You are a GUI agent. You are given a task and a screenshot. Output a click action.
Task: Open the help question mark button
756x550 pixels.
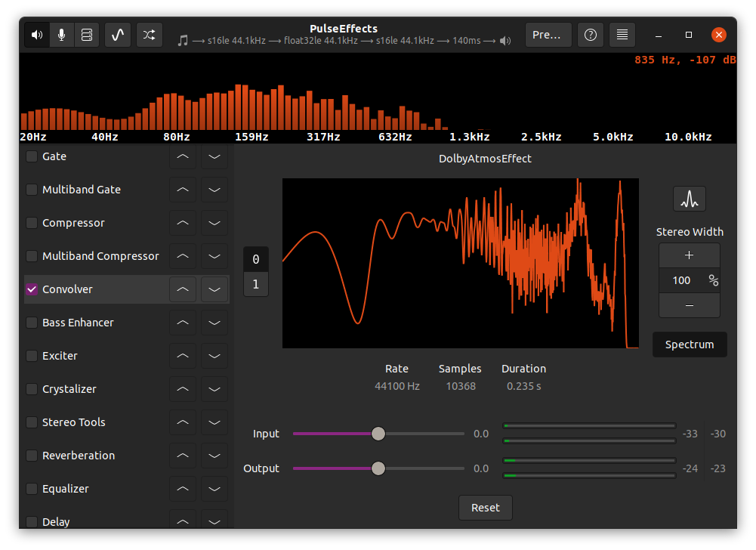coord(590,35)
